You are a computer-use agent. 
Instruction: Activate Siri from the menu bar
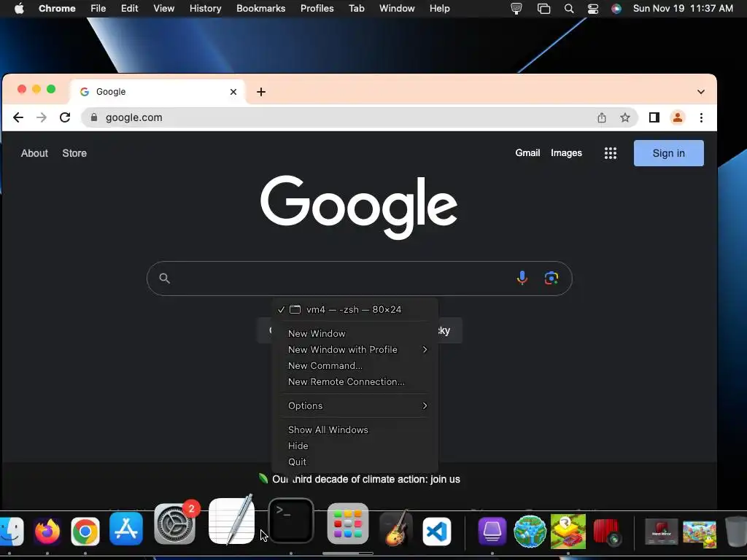point(616,9)
